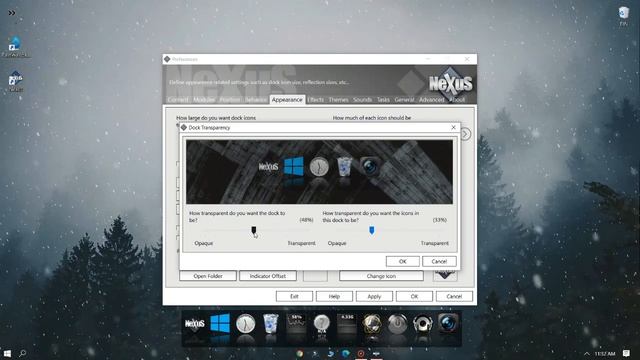
Task: Click the power button icon in the dock
Action: coord(397,324)
